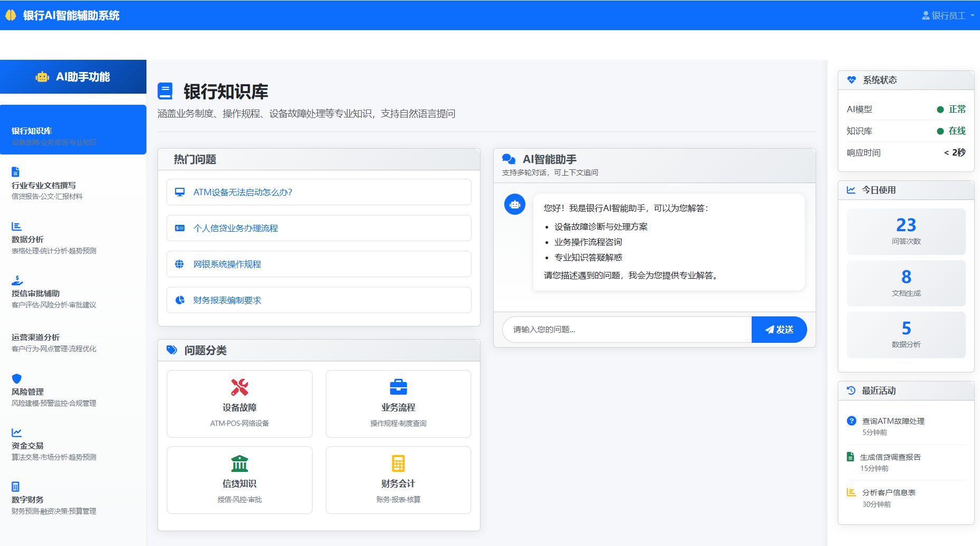Click the document icon for 行业专业文档撰写
980x546 pixels.
(x=15, y=172)
